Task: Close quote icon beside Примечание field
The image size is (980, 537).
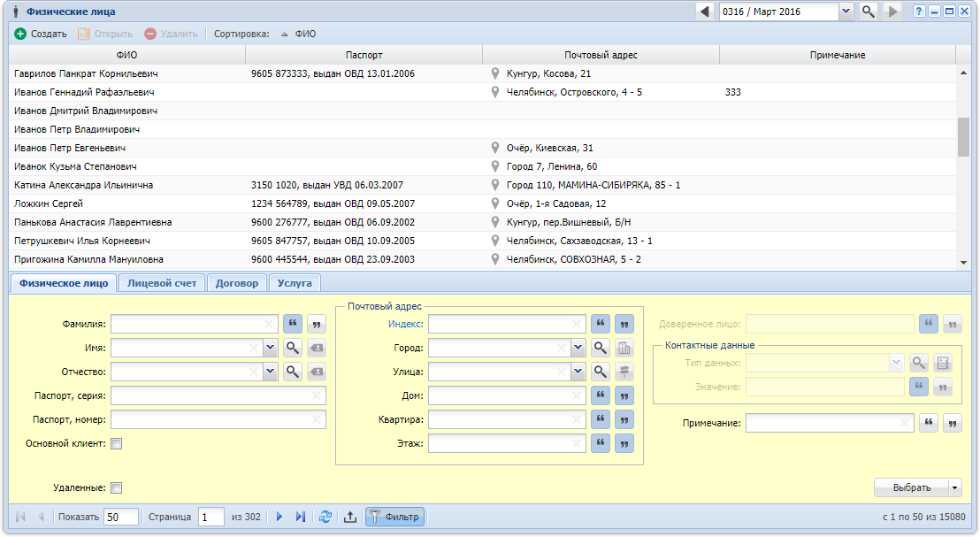Action: 953,423
